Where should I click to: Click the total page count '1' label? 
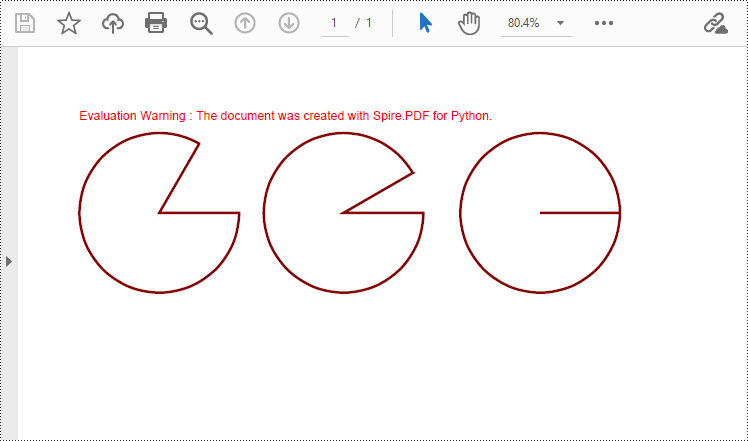[x=369, y=23]
